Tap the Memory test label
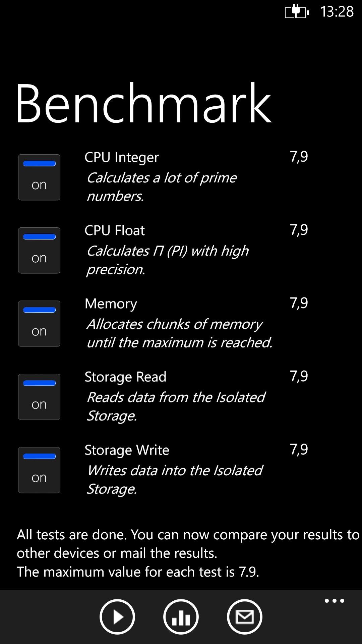This screenshot has width=362, height=644. 111,304
